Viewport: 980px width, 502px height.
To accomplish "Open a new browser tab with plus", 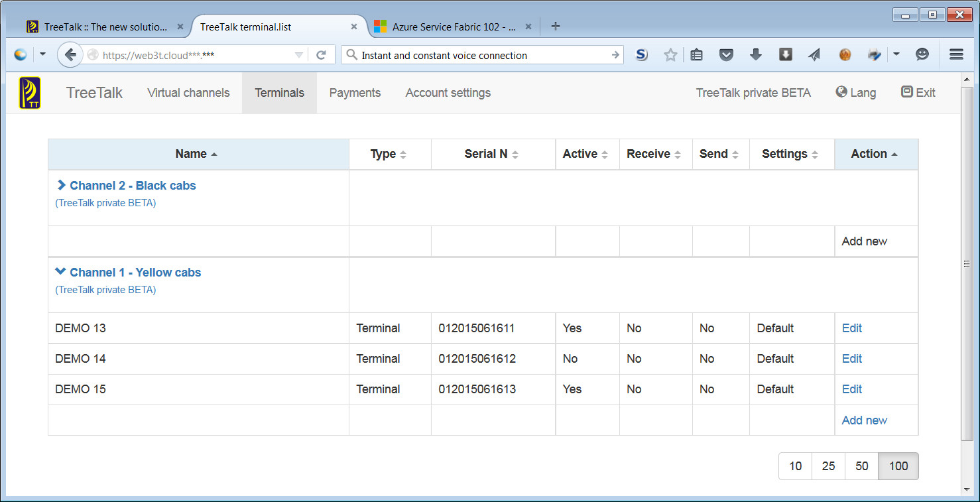I will pyautogui.click(x=556, y=27).
